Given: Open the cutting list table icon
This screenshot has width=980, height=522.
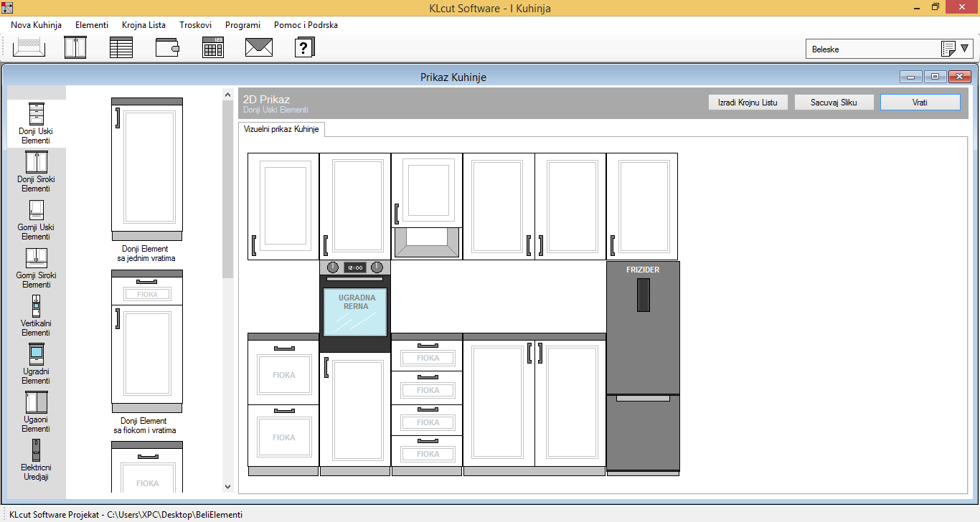Looking at the screenshot, I should pyautogui.click(x=121, y=47).
